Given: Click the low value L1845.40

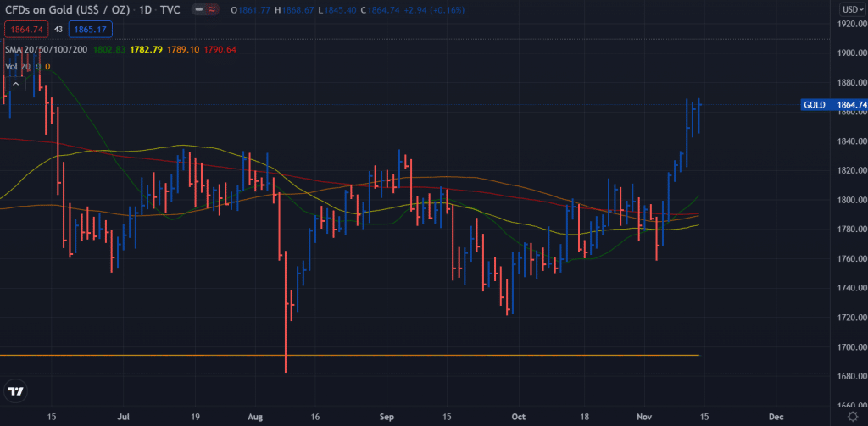Looking at the screenshot, I should pyautogui.click(x=337, y=10).
